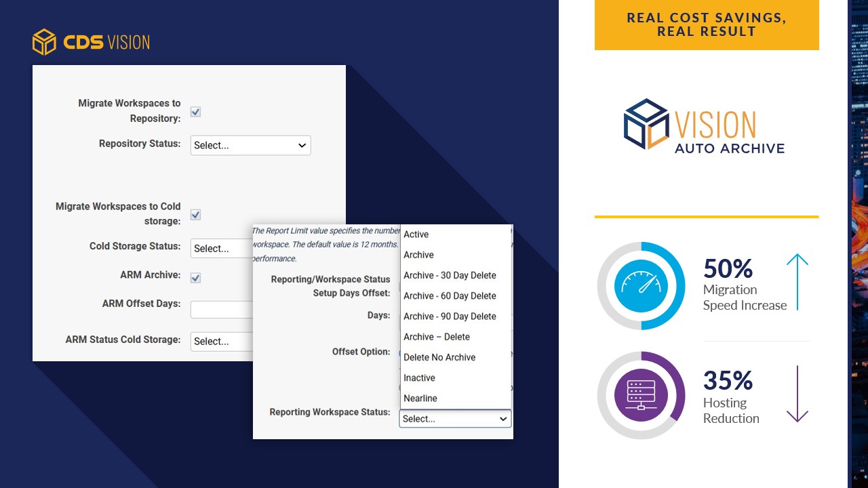Image resolution: width=868 pixels, height=488 pixels.
Task: Click the CDS VISION brand text
Action: click(x=106, y=43)
